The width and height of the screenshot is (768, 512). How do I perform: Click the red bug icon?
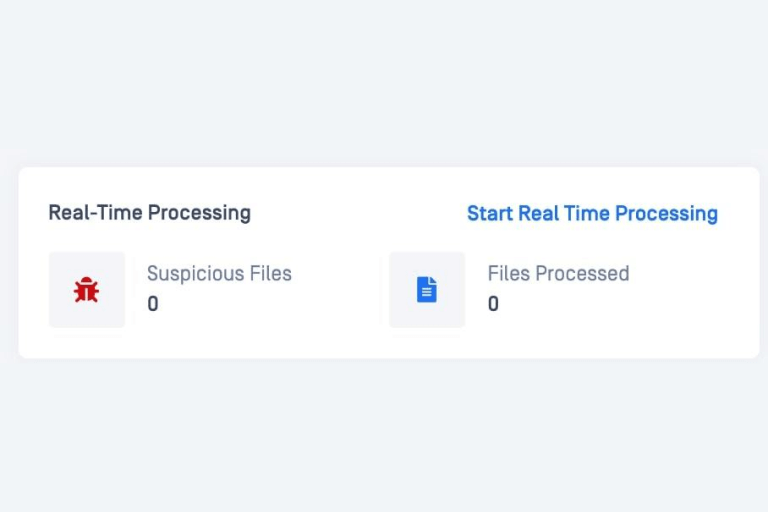86,290
